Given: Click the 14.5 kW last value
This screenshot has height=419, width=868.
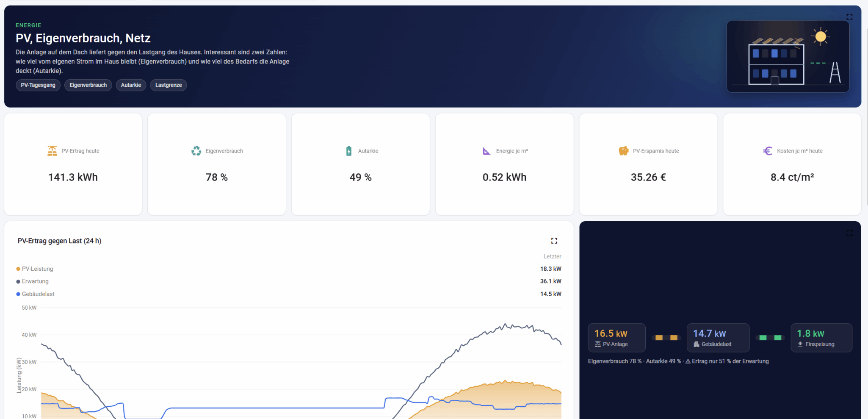Looking at the screenshot, I should [x=550, y=294].
